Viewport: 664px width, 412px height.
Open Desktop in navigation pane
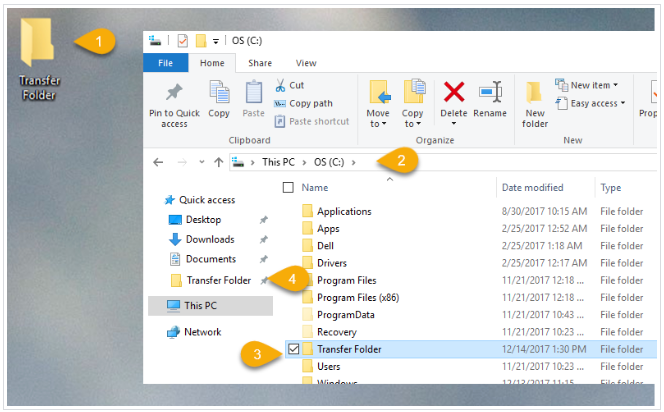[195, 220]
